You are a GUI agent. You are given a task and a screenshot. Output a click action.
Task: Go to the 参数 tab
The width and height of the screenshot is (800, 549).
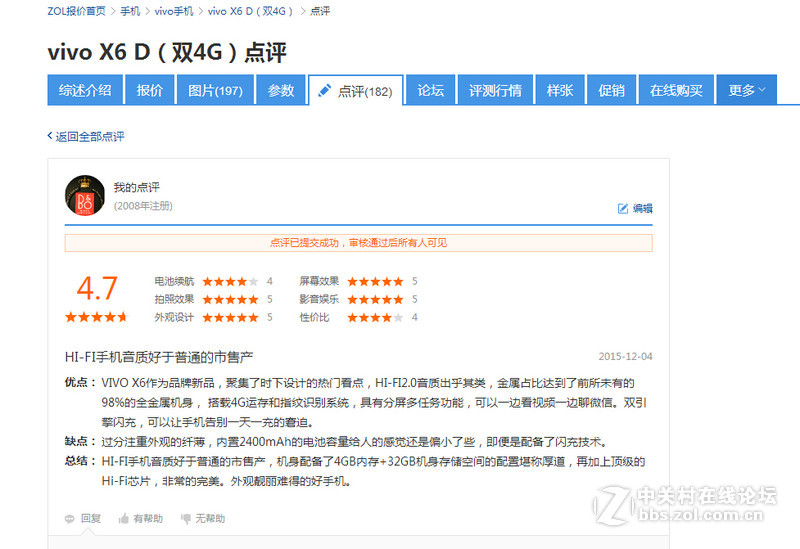click(x=281, y=90)
